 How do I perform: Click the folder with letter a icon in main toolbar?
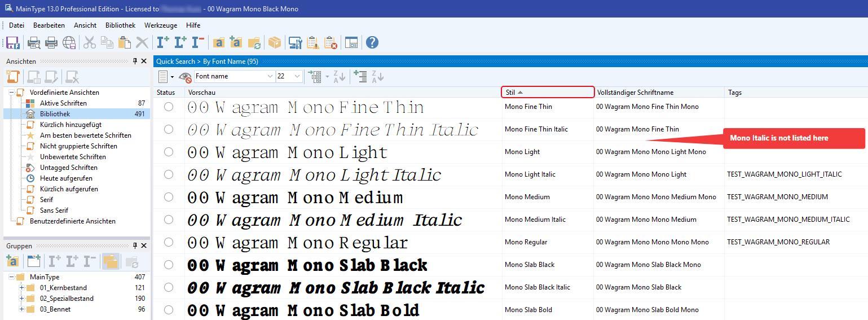pos(218,42)
